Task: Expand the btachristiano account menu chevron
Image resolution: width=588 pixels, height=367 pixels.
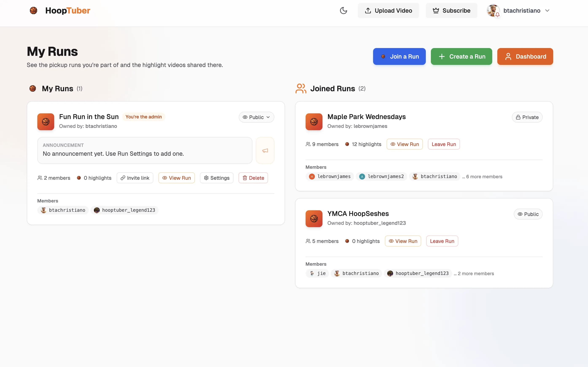Action: coord(547,11)
